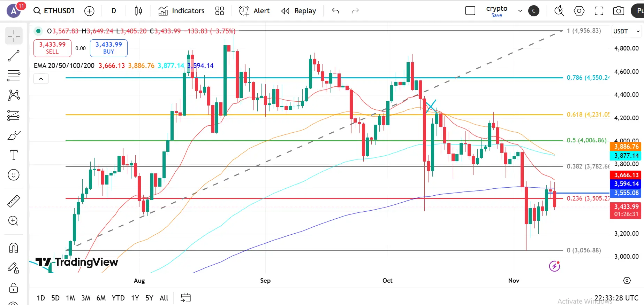Select the 3M time range
644x305 pixels.
(86, 298)
